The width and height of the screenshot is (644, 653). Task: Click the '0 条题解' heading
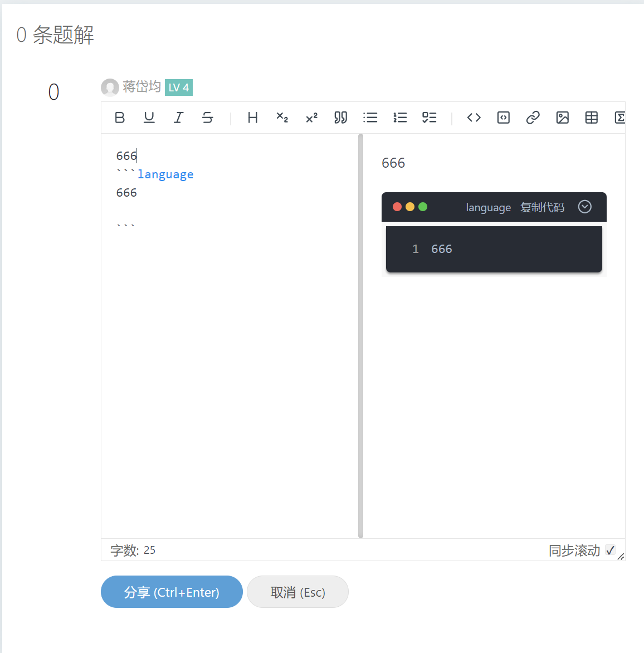[55, 35]
